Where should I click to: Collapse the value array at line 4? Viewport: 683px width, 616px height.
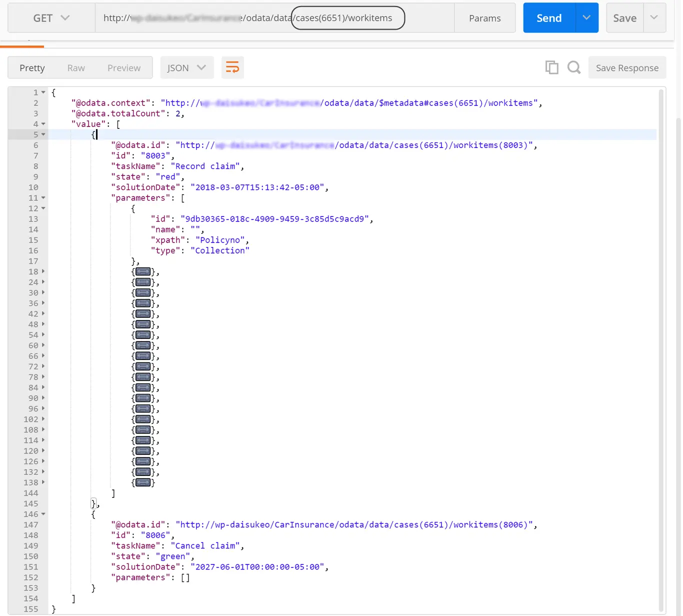point(43,124)
